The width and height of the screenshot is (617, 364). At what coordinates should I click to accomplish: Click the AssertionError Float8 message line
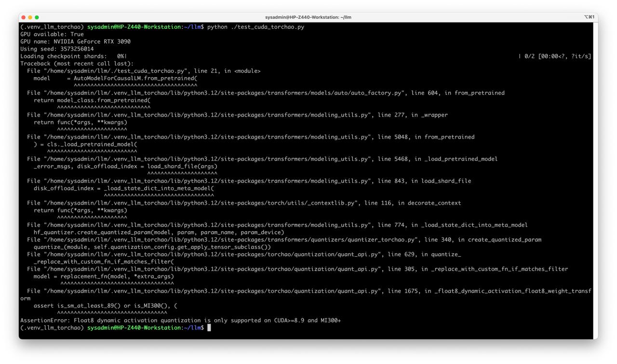point(181,321)
